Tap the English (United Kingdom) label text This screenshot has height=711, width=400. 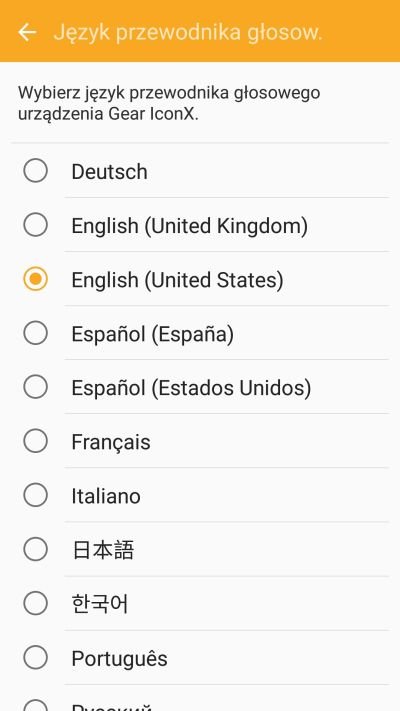click(x=190, y=226)
